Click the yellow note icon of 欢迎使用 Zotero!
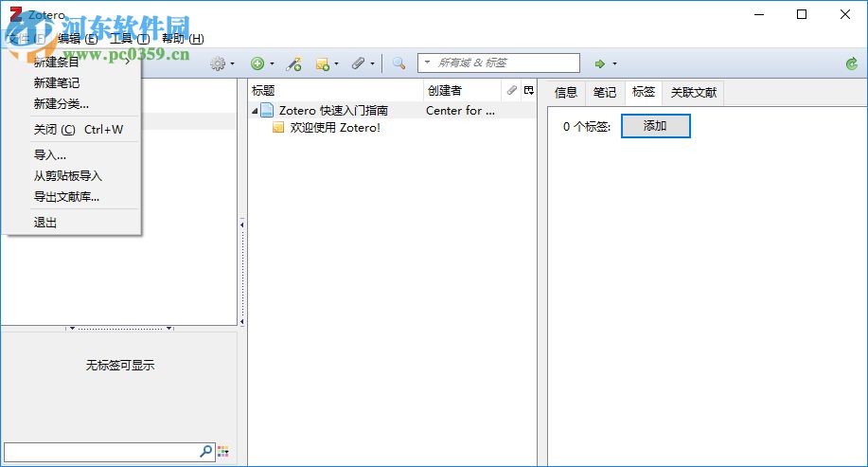 coord(278,128)
